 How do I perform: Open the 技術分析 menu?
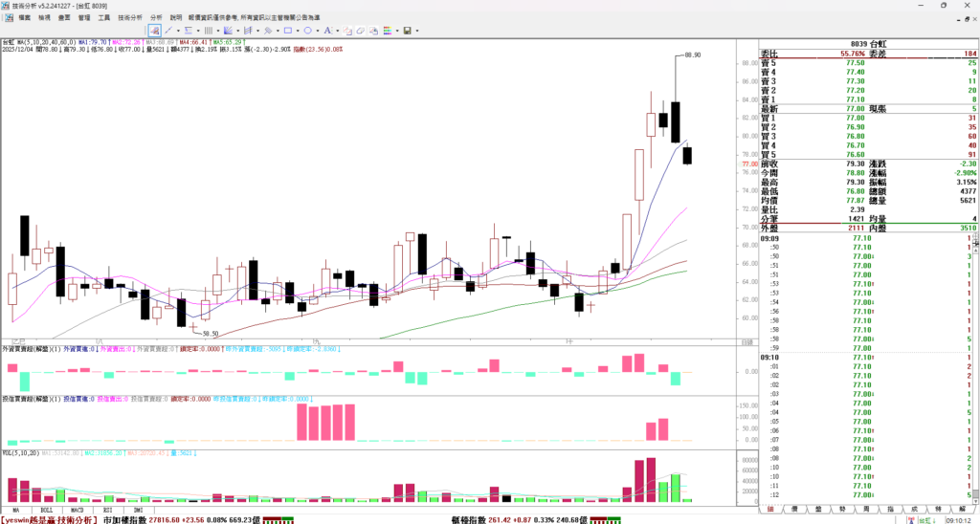click(x=130, y=17)
